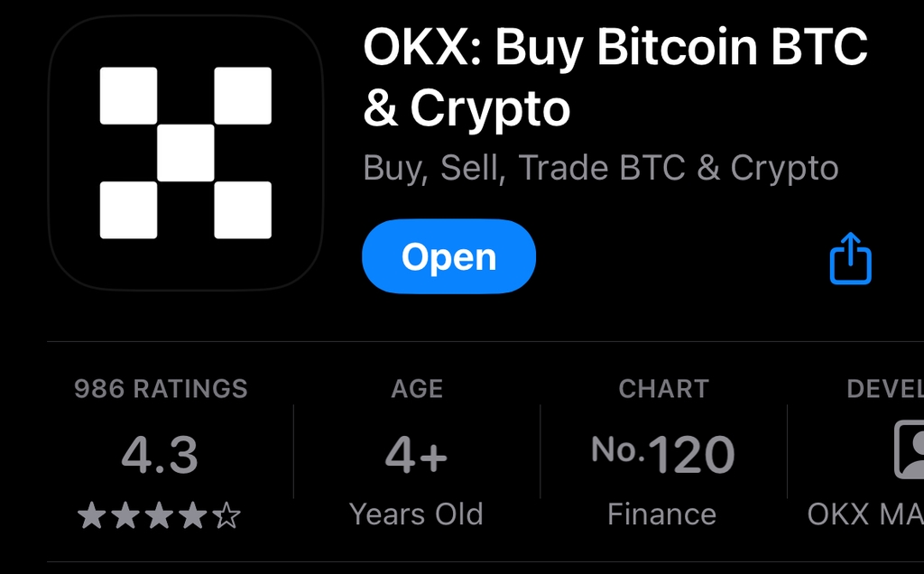Open the 986 RATINGS section

[161, 389]
